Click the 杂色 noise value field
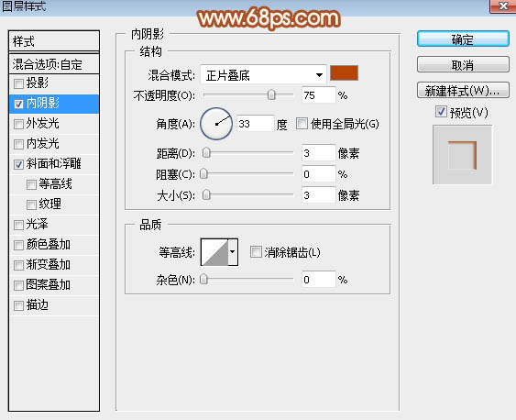The image size is (516, 420). tap(319, 280)
